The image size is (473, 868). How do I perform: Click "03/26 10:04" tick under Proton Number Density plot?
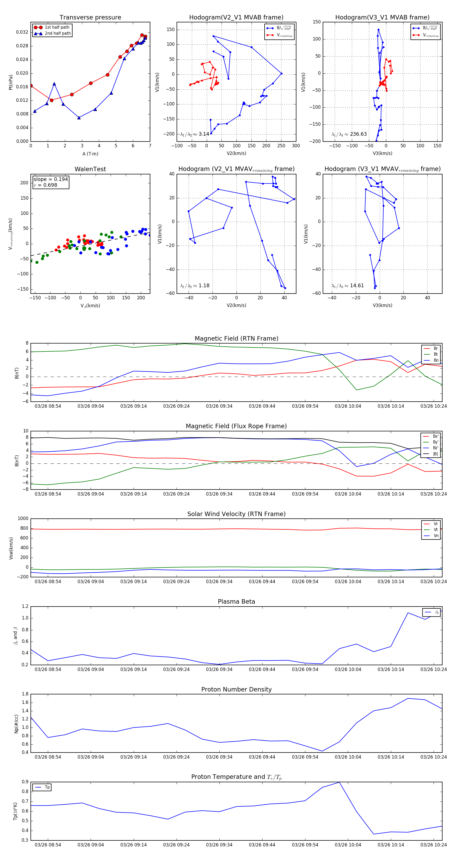click(348, 757)
